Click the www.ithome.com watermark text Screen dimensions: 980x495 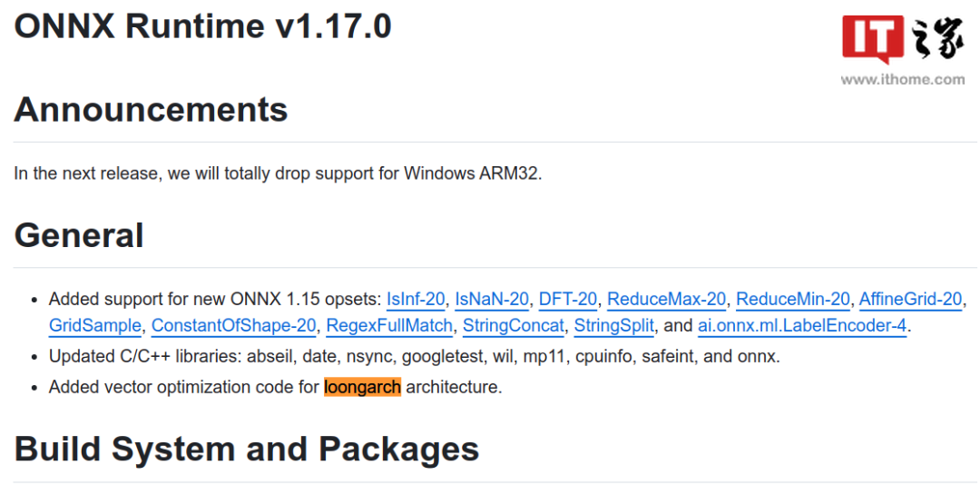point(902,80)
